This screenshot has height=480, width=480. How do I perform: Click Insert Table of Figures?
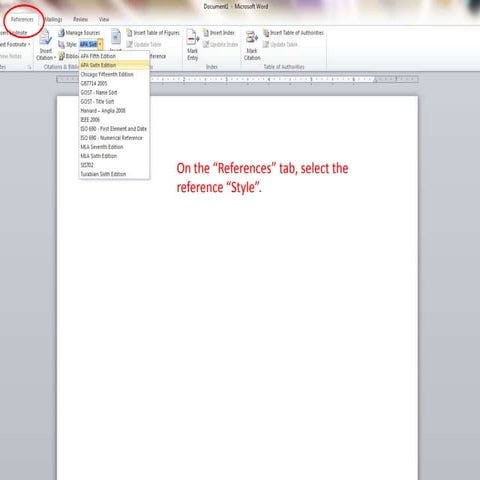[x=153, y=33]
